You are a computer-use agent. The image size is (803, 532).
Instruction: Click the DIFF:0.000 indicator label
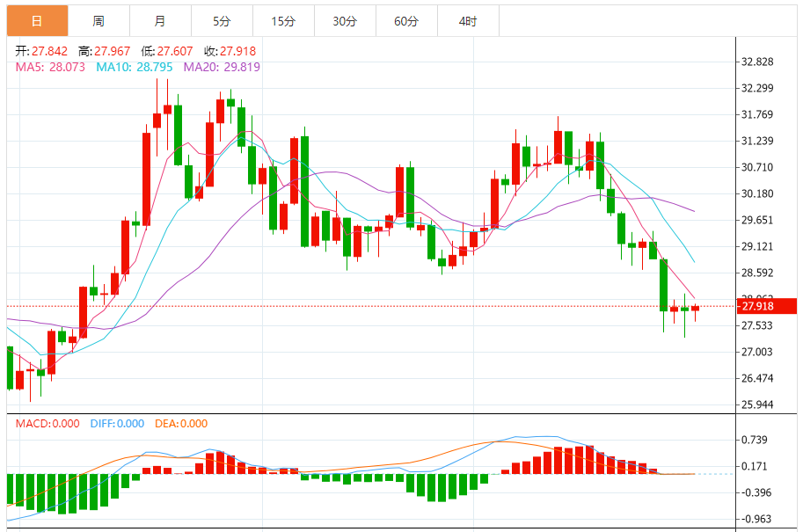(x=117, y=424)
